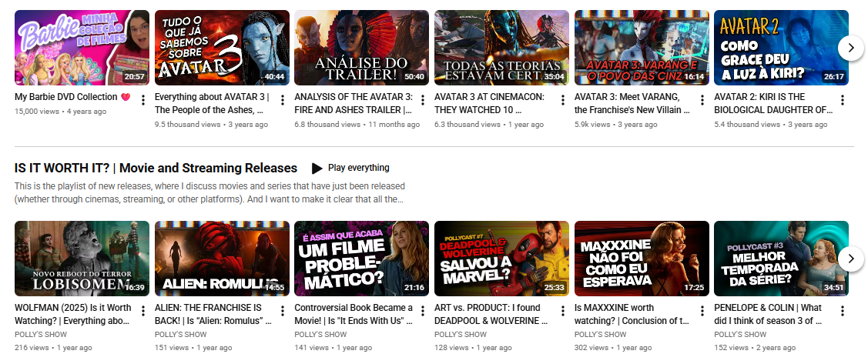Open three-dot menu for Is MAXXXINE worth watching
Viewport: 868px width, 364px height.
pos(702,311)
